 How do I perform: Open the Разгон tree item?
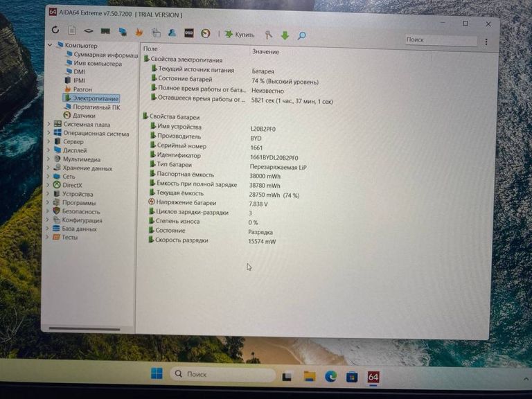pos(82,89)
